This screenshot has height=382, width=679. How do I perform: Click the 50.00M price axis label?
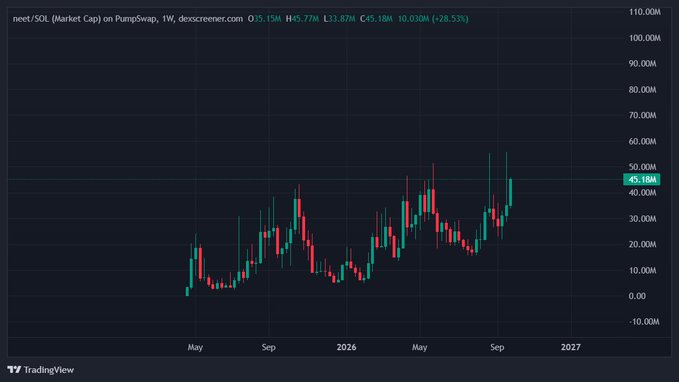coord(643,167)
